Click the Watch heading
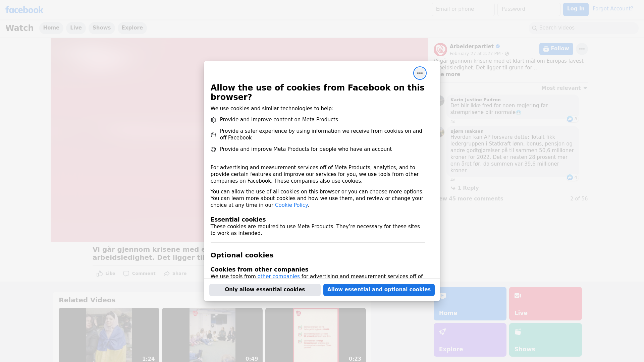This screenshot has height=362, width=644. (x=19, y=28)
